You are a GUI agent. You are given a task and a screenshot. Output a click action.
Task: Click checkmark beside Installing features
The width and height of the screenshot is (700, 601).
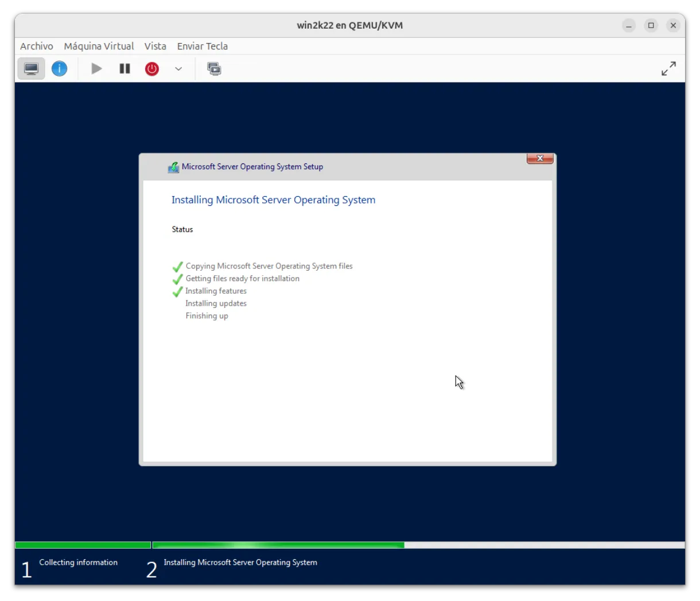tap(178, 291)
